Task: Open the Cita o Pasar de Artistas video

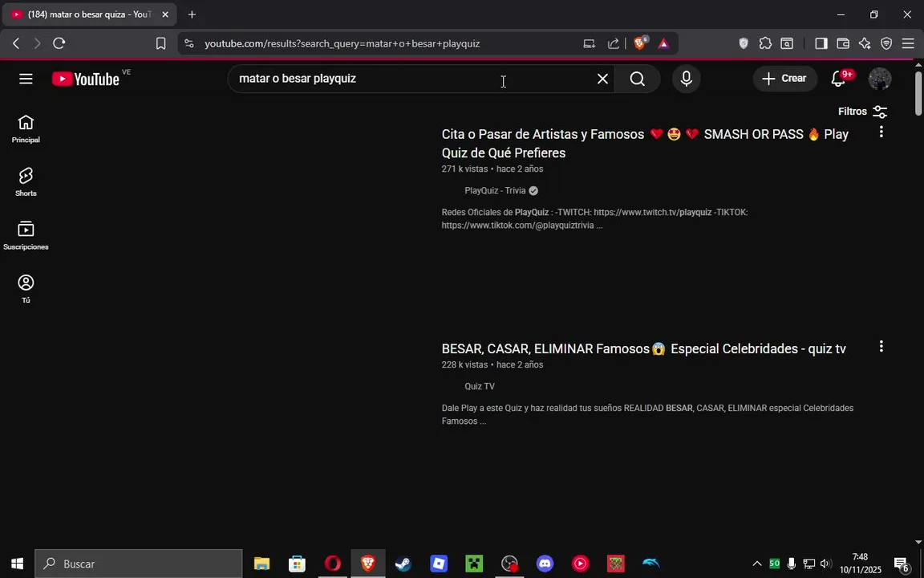Action: tap(645, 144)
